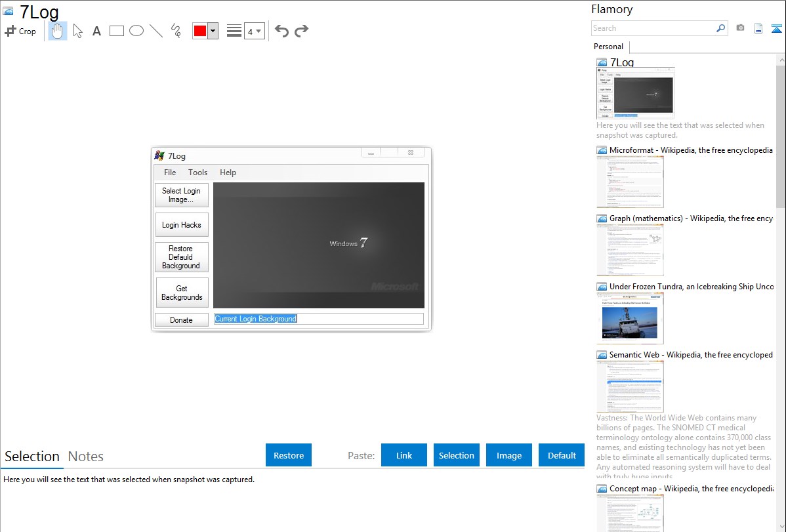Click the icon beside Under Frozen Tundra entry
This screenshot has height=532, width=786.
602,287
